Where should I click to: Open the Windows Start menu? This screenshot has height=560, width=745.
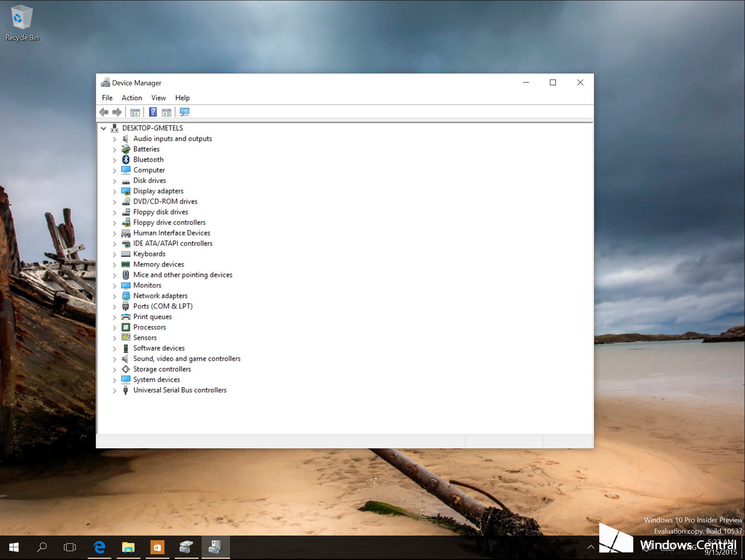(x=14, y=547)
